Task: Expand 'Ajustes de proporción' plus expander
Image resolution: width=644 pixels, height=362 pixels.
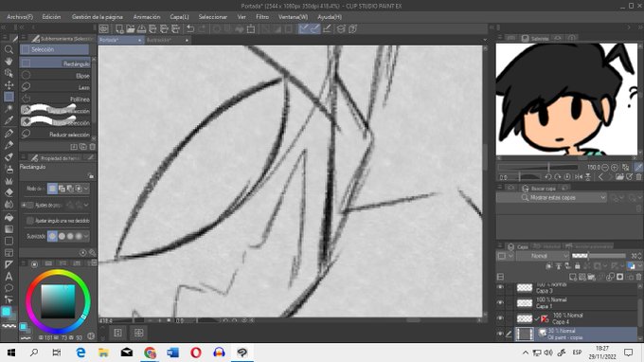Action: (24, 205)
